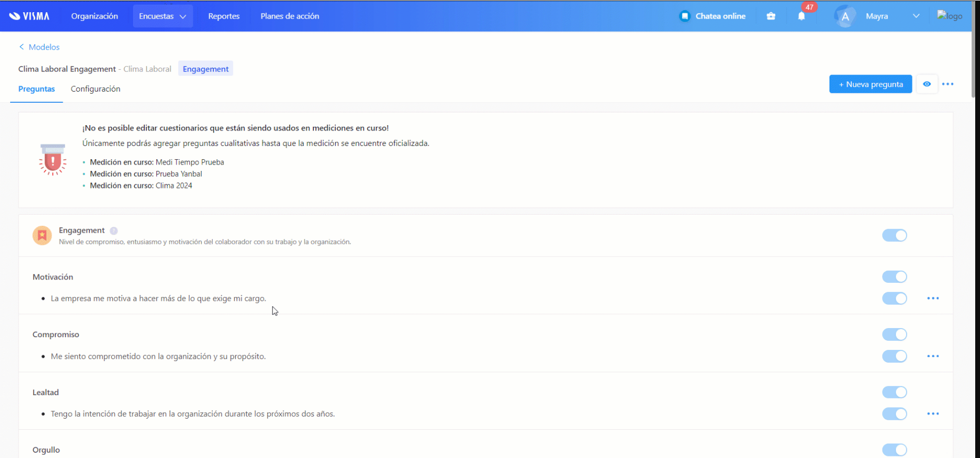The image size is (980, 458).
Task: Toggle the Lealtad section switch
Action: 894,392
